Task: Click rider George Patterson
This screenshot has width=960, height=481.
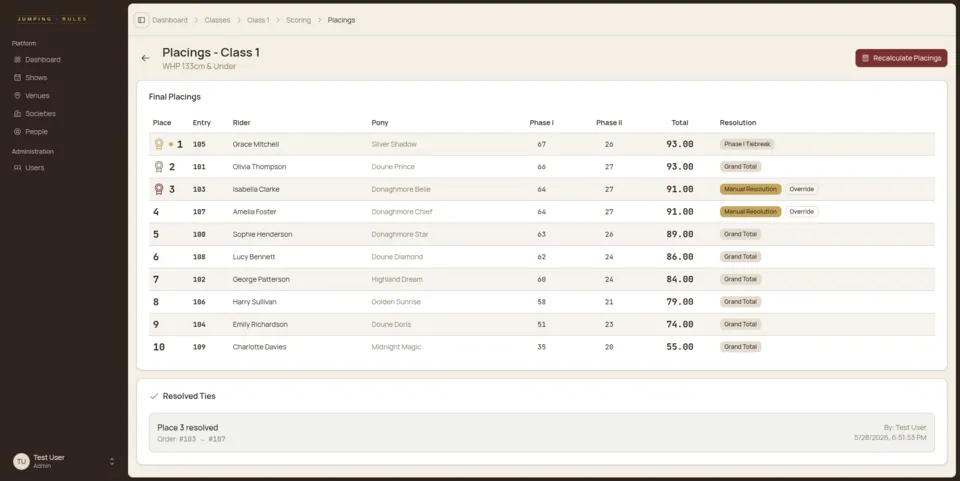Action: coord(261,279)
